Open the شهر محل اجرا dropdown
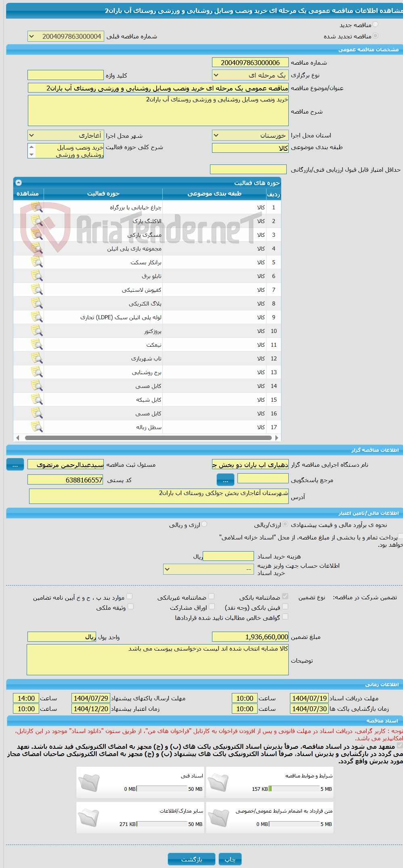 pyautogui.click(x=66, y=135)
